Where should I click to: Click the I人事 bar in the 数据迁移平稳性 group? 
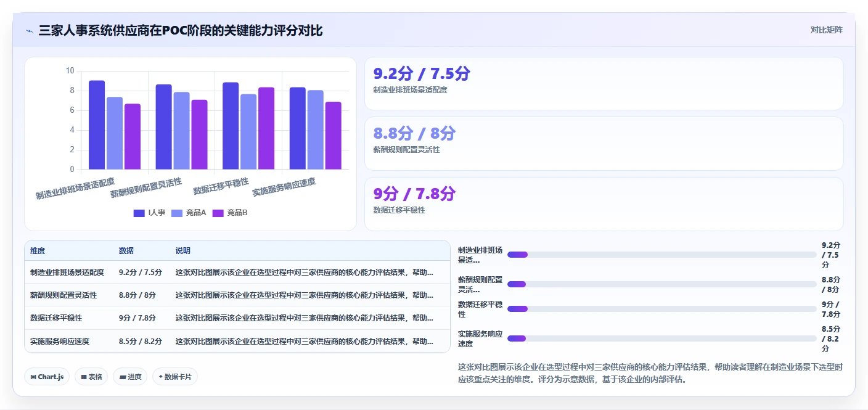point(231,126)
